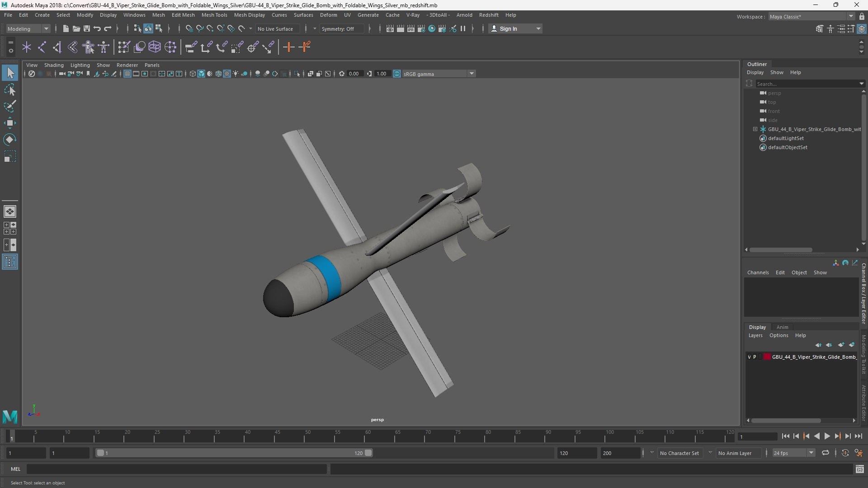Switch to four view layout
868x488 pixels.
10,228
